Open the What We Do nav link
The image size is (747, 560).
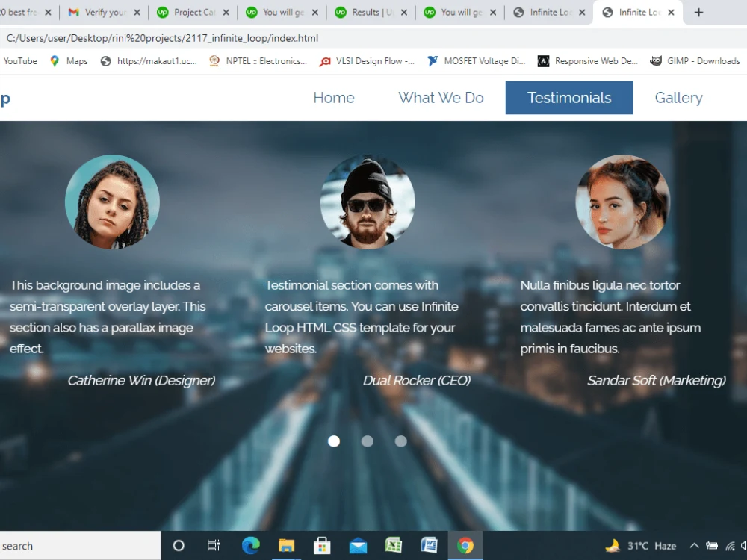pyautogui.click(x=441, y=98)
